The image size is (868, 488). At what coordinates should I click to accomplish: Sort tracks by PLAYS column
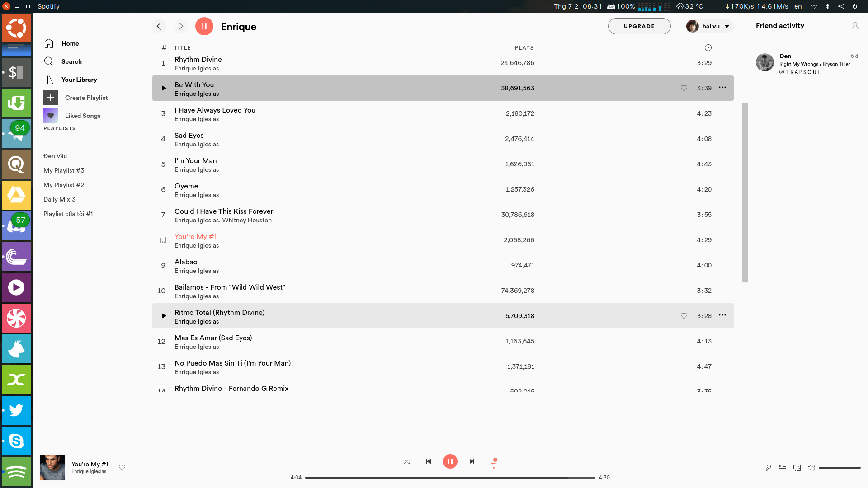(x=524, y=48)
